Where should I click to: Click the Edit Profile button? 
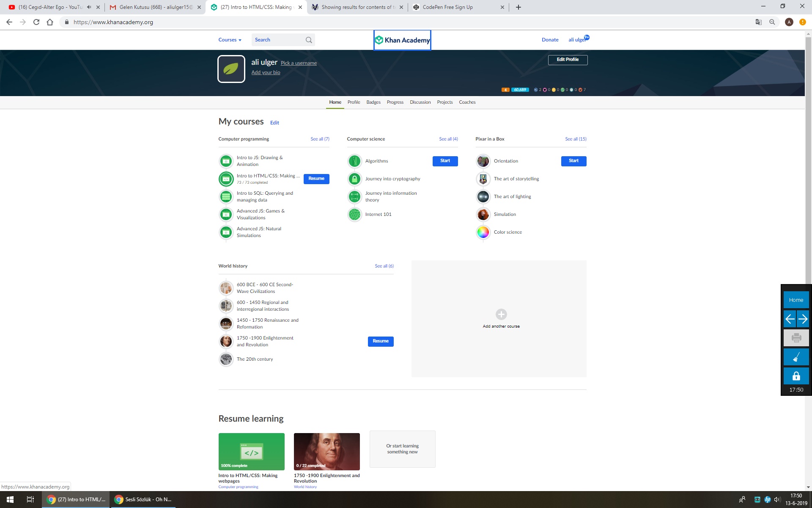pyautogui.click(x=568, y=60)
